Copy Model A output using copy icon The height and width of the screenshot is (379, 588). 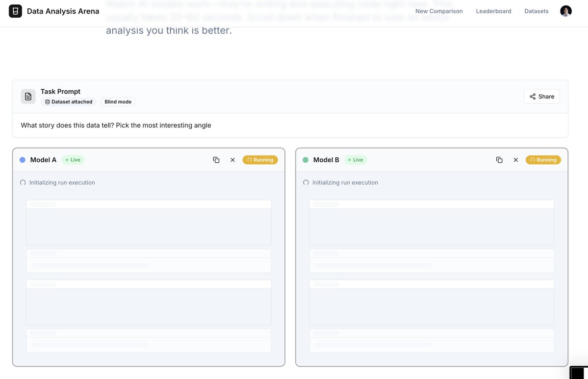tap(216, 160)
